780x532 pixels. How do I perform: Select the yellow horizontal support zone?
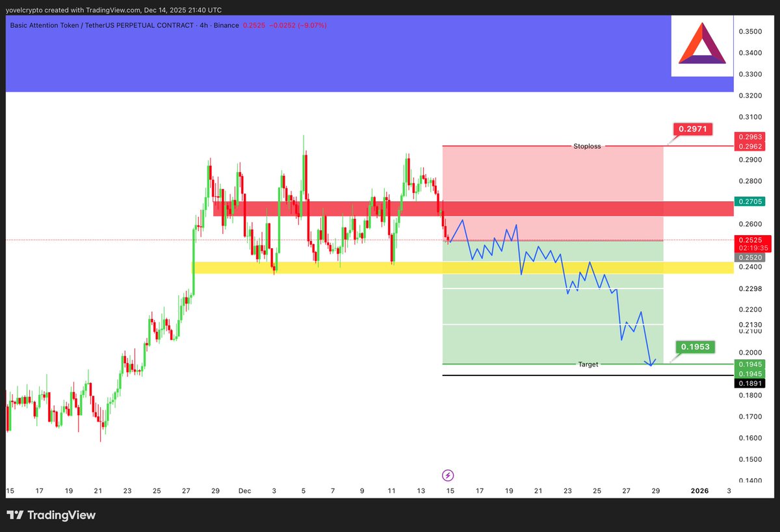coord(462,268)
